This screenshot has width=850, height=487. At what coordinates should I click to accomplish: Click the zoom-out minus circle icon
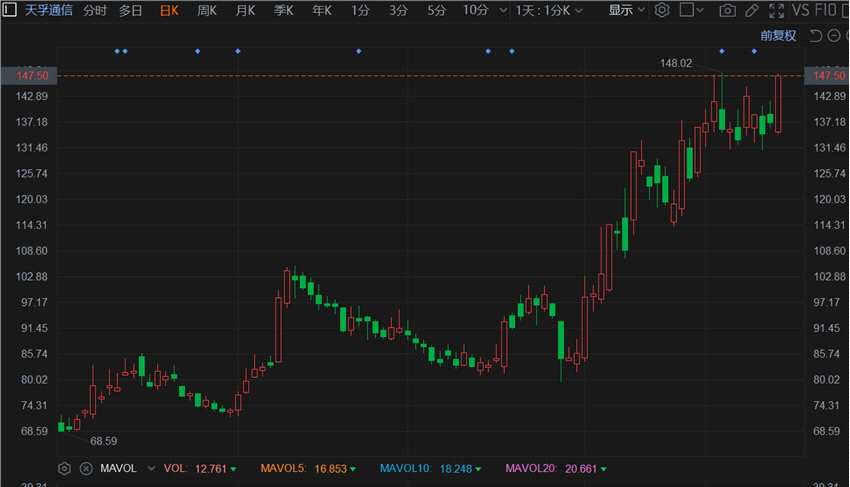[x=834, y=36]
